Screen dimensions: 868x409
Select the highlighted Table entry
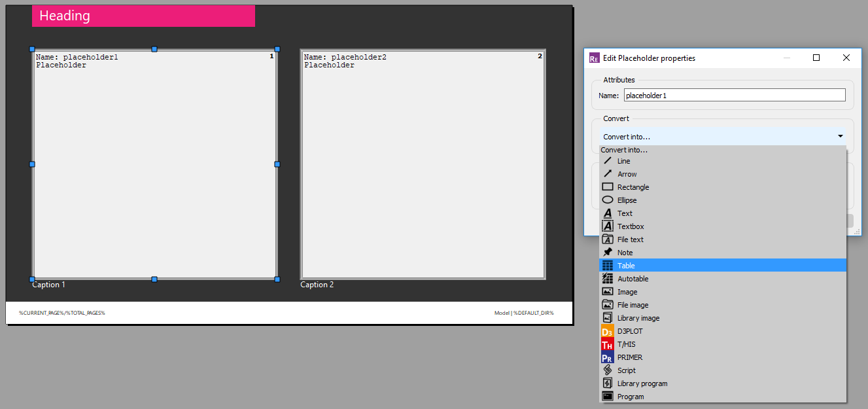click(723, 266)
